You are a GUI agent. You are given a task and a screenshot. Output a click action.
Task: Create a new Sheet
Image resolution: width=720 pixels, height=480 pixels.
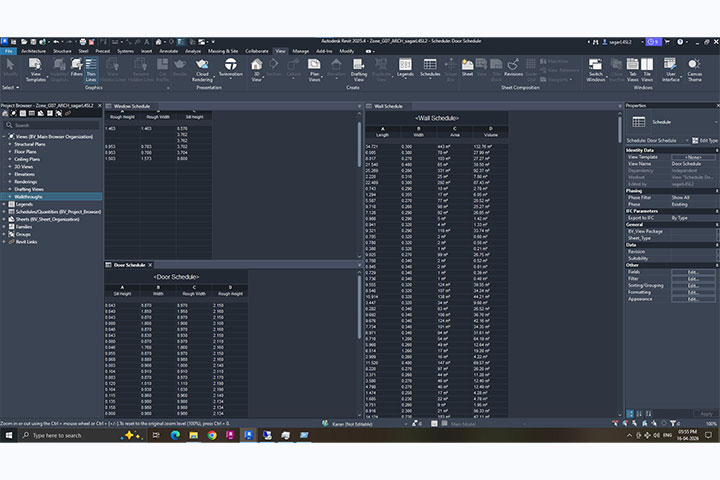coord(467,68)
